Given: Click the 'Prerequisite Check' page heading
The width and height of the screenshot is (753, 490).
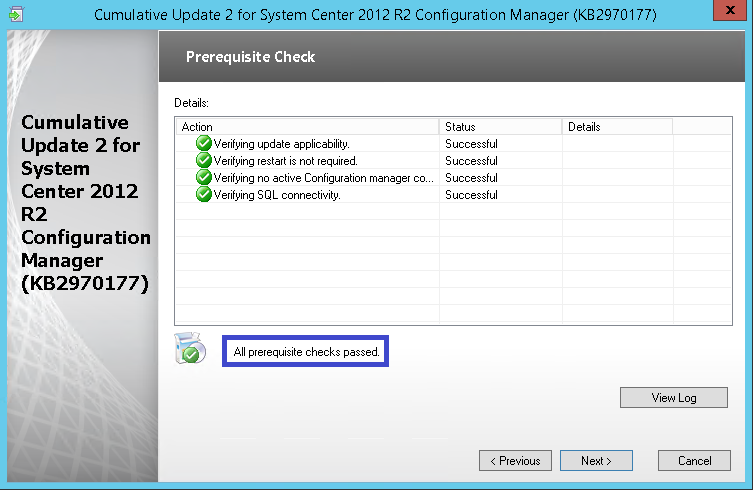Looking at the screenshot, I should click(x=250, y=57).
